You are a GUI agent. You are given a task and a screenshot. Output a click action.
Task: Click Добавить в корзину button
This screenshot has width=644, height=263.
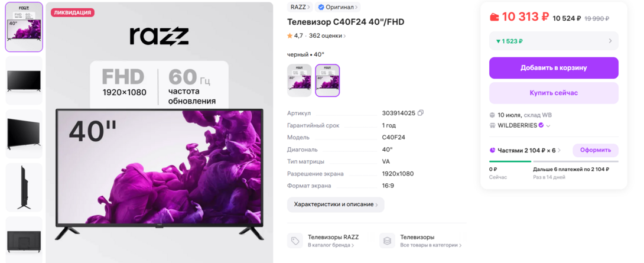(554, 68)
